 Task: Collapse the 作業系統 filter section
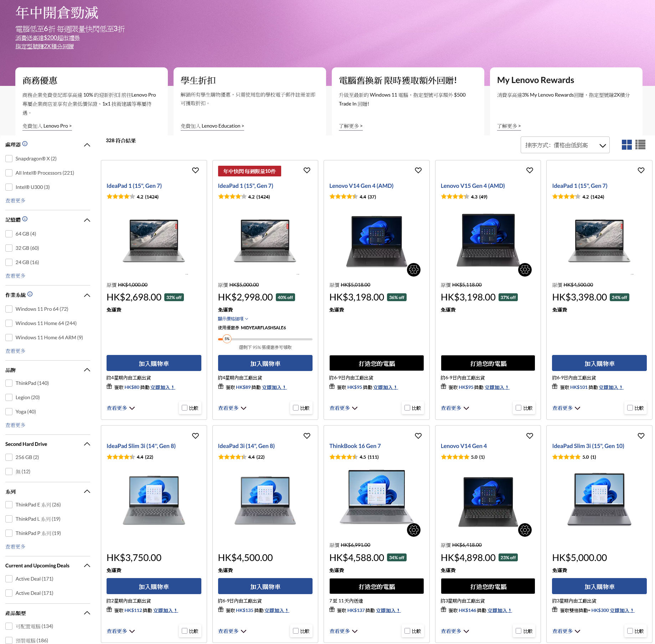[x=87, y=295]
